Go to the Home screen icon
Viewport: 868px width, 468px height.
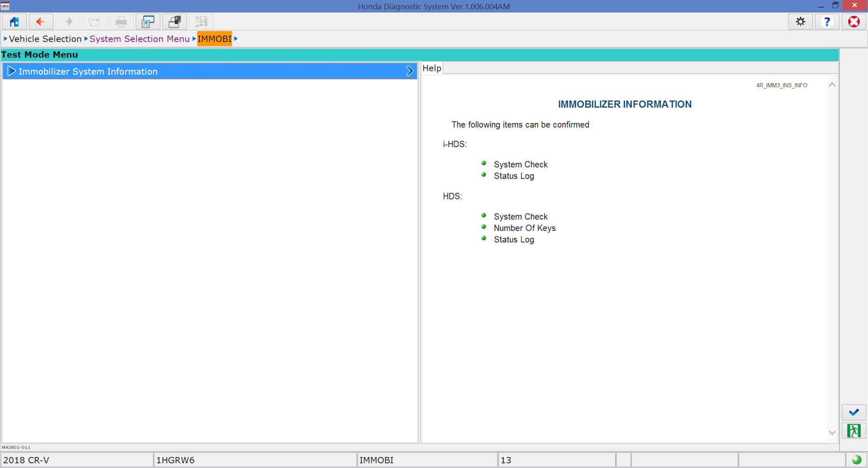click(14, 22)
